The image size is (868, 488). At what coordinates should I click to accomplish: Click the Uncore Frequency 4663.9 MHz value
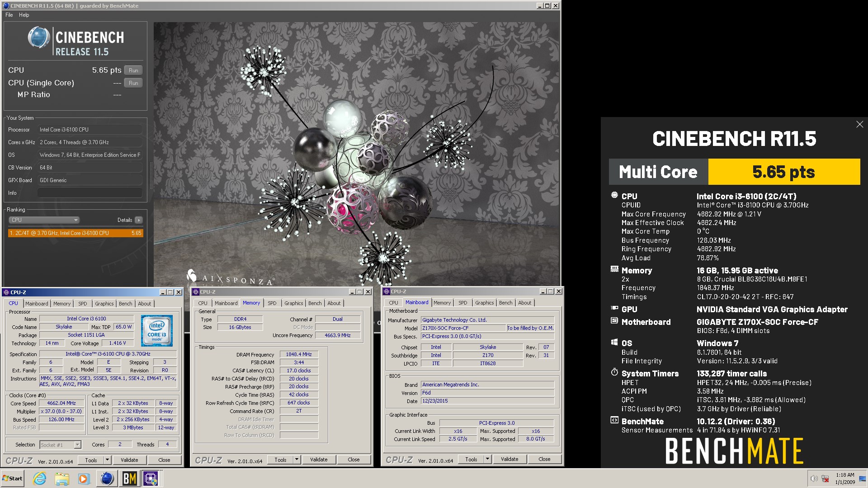[x=338, y=336]
